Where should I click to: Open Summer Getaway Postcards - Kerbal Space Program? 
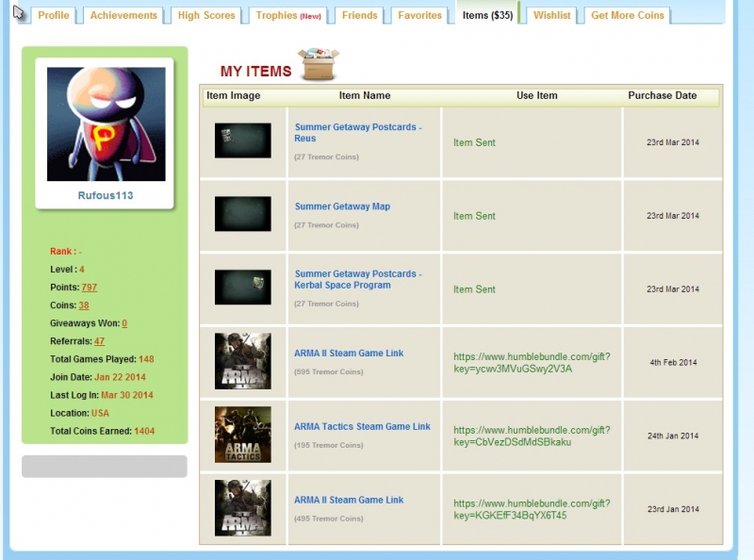[358, 279]
